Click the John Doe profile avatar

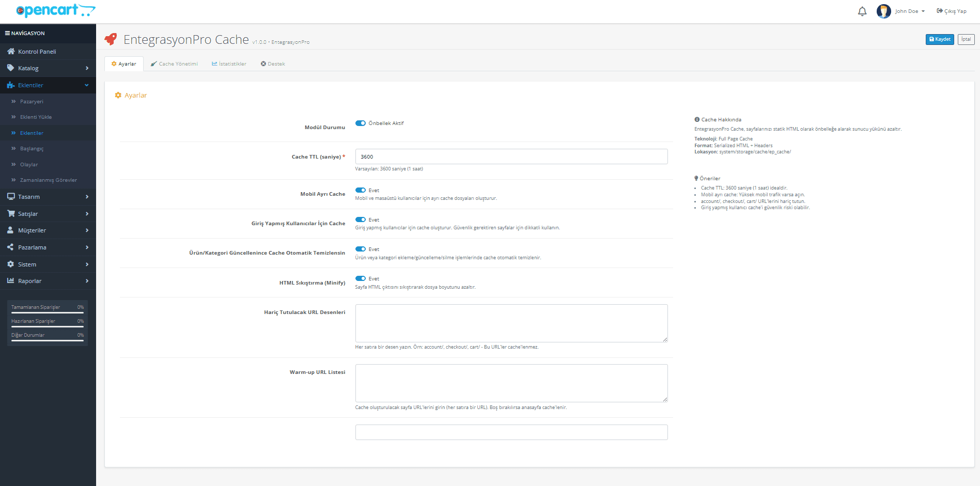(883, 11)
